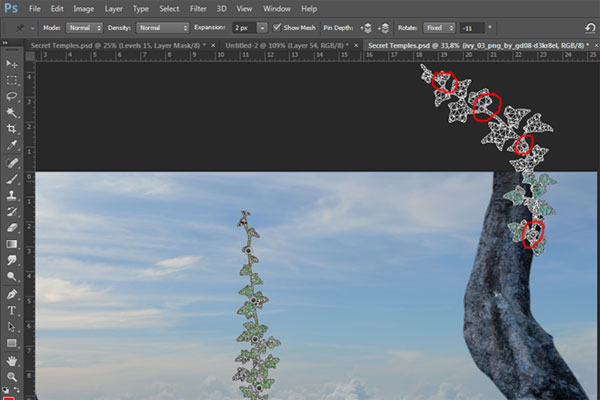Activate the Hand tool
600x400 pixels.
pos(12,360)
